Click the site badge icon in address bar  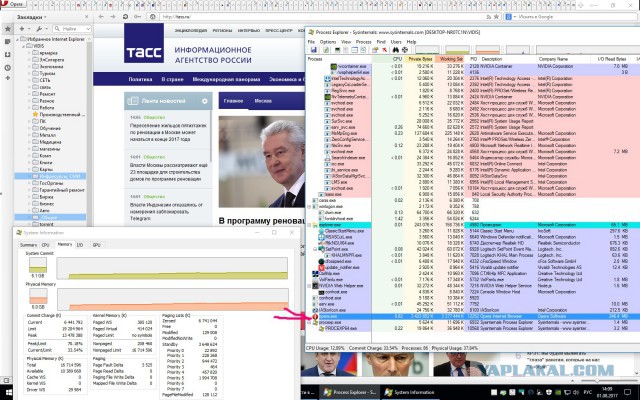coord(153,17)
